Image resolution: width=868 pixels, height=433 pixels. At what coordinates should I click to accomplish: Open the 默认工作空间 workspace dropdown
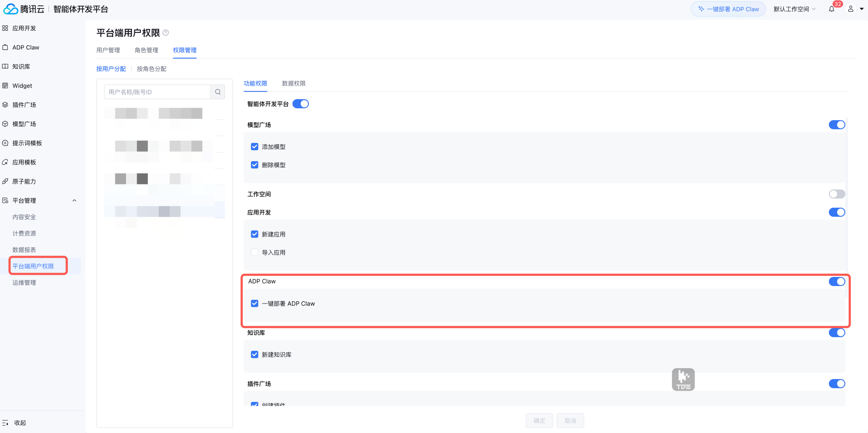click(794, 9)
